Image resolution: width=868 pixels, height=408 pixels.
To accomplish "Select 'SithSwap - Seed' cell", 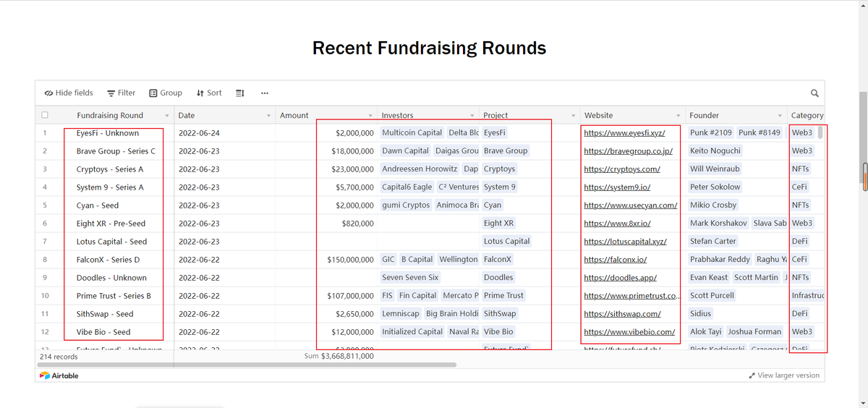I will (105, 314).
